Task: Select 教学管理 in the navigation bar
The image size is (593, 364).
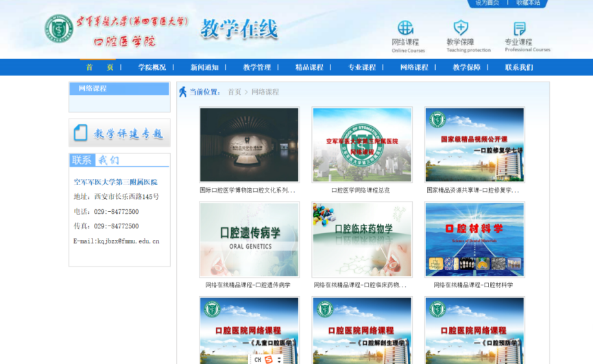Action: (256, 67)
